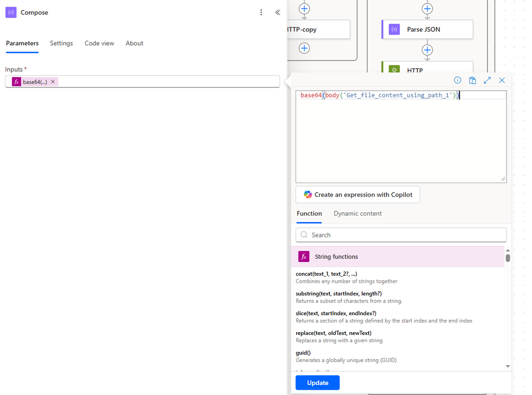This screenshot has width=532, height=395.
Task: Insert substring(text, startIndex, length?) function
Action: click(339, 294)
